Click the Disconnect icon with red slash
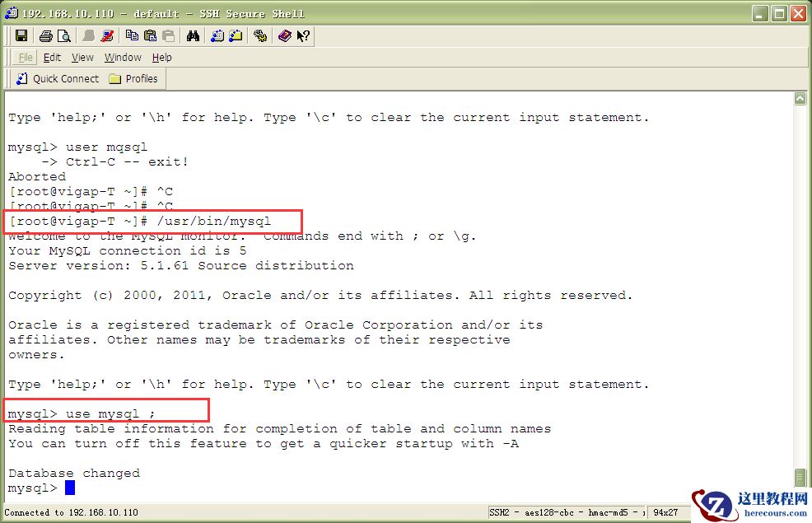This screenshot has height=523, width=812. point(107,35)
